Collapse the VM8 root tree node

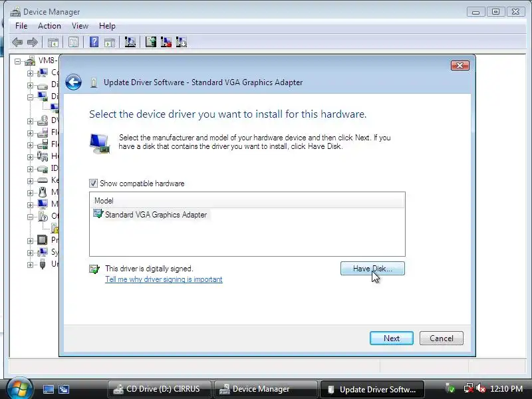coord(18,61)
